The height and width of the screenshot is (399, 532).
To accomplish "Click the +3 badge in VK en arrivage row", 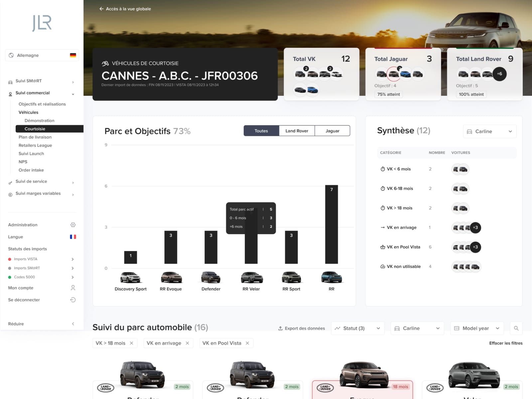I will 475,227.
